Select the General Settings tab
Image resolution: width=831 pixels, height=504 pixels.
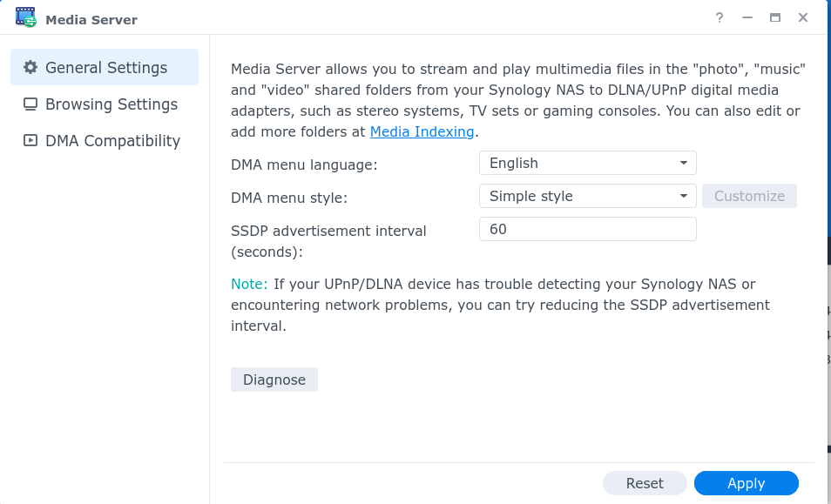(x=105, y=67)
